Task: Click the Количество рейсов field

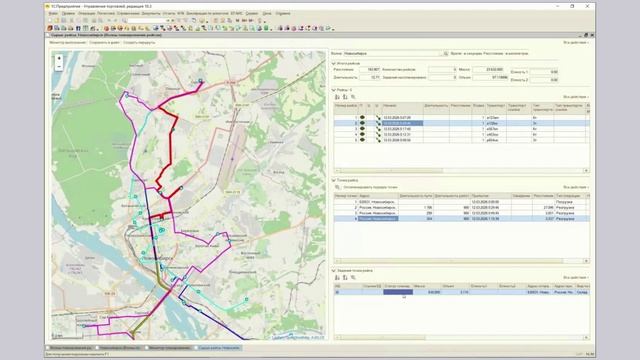Action: pyautogui.click(x=442, y=70)
